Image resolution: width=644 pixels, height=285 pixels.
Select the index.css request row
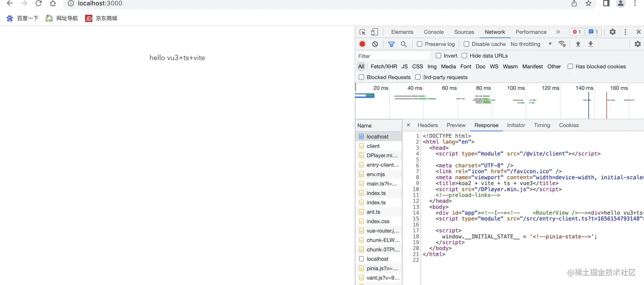379,222
